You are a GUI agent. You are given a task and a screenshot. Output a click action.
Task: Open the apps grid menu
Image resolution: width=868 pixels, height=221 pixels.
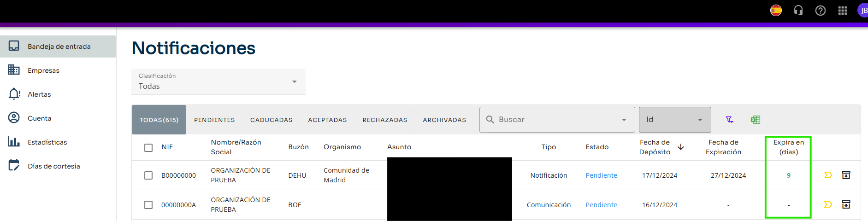pos(843,10)
